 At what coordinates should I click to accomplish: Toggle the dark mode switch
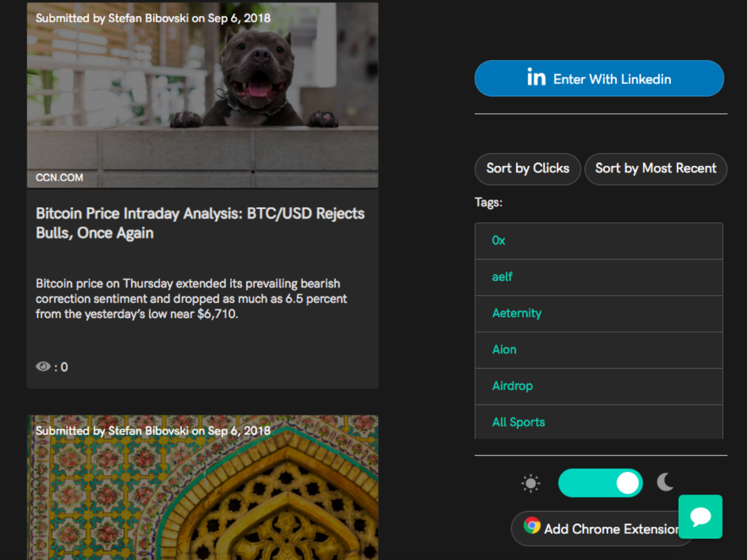click(601, 483)
